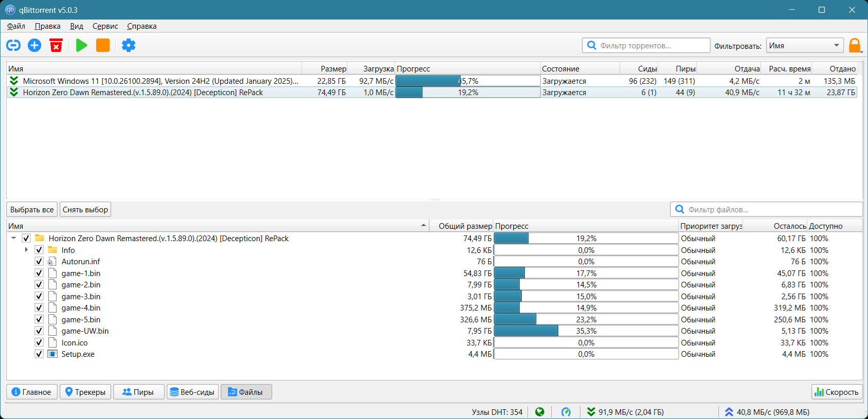Uncheck the game-5.bin checkbox
The width and height of the screenshot is (868, 419).
pyautogui.click(x=39, y=319)
